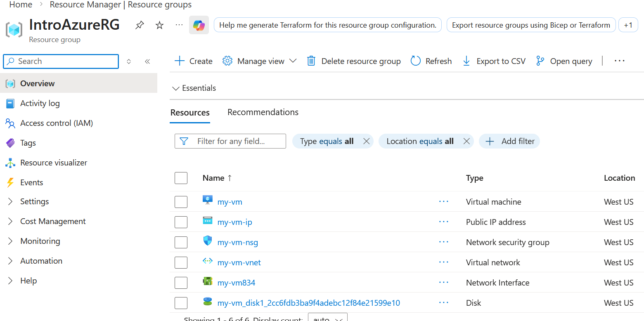Switch to the Recommendations tab
Image resolution: width=644 pixels, height=321 pixels.
point(263,112)
